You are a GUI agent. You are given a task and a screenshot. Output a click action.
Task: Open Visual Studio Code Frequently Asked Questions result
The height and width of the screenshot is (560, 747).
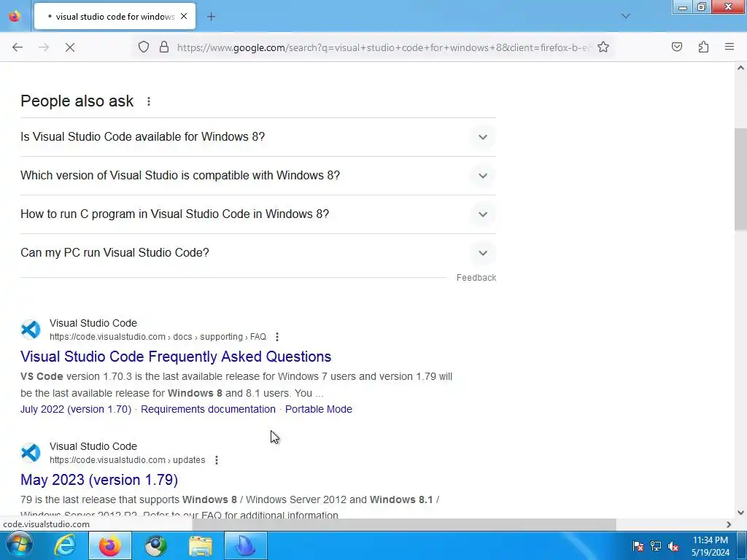pyautogui.click(x=176, y=357)
